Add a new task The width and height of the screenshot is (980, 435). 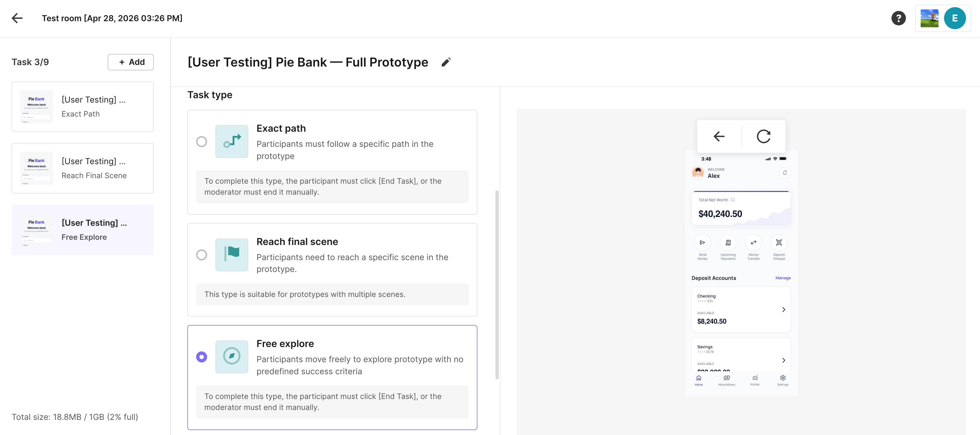130,62
